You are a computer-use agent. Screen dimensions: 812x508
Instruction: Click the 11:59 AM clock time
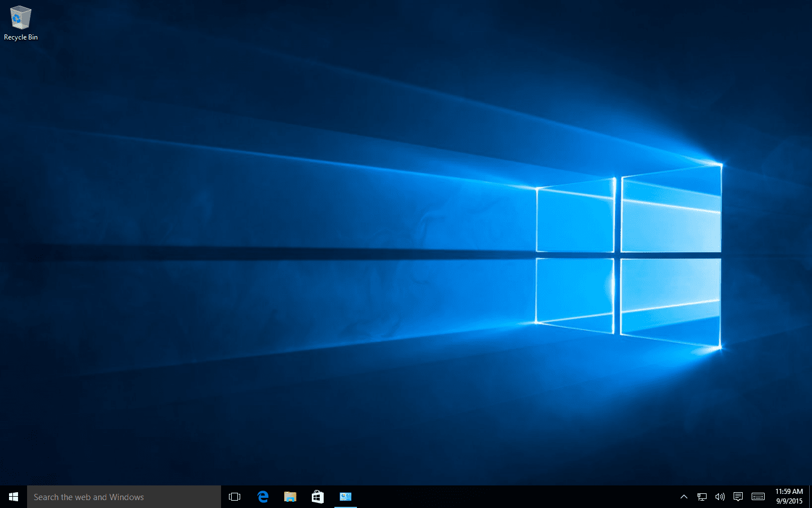789,492
